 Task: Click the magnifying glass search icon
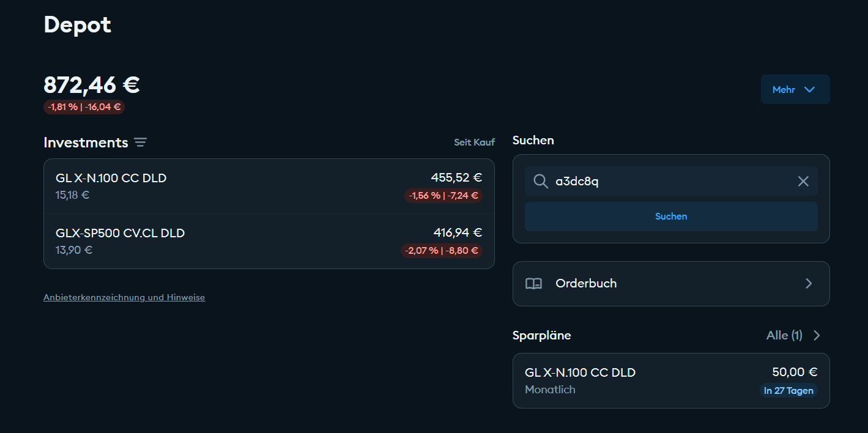540,182
